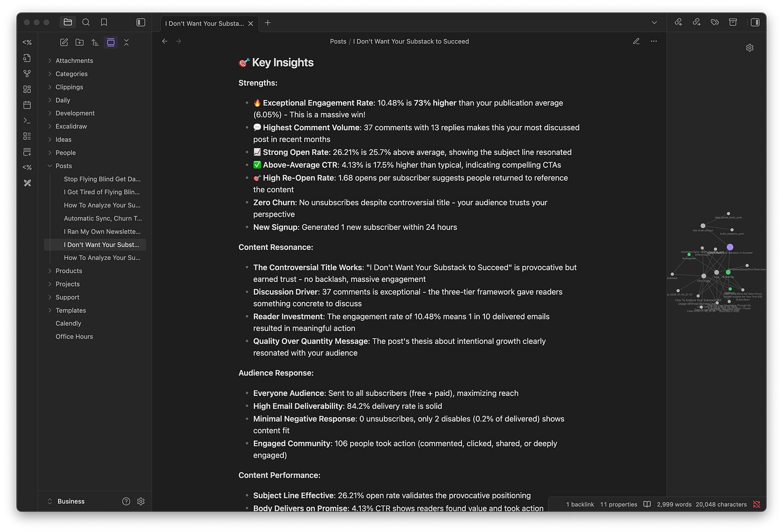Open settings gear beside vault name

pos(141,501)
